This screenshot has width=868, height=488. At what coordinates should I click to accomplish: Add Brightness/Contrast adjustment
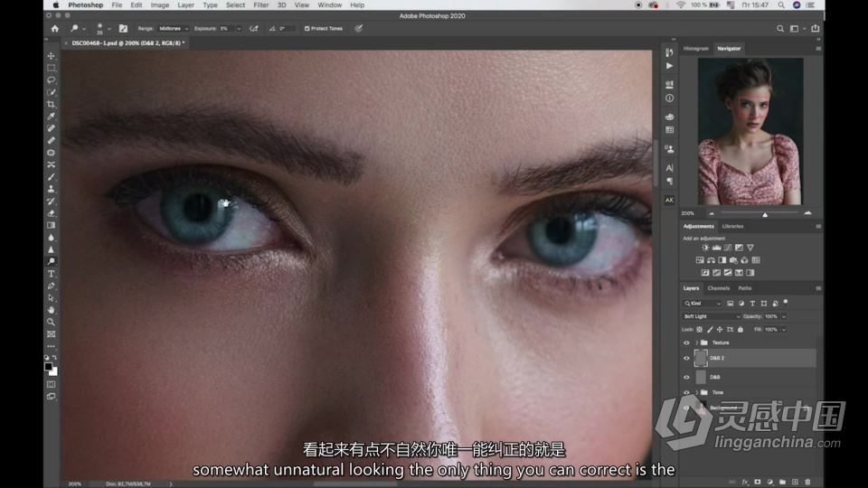tap(705, 248)
